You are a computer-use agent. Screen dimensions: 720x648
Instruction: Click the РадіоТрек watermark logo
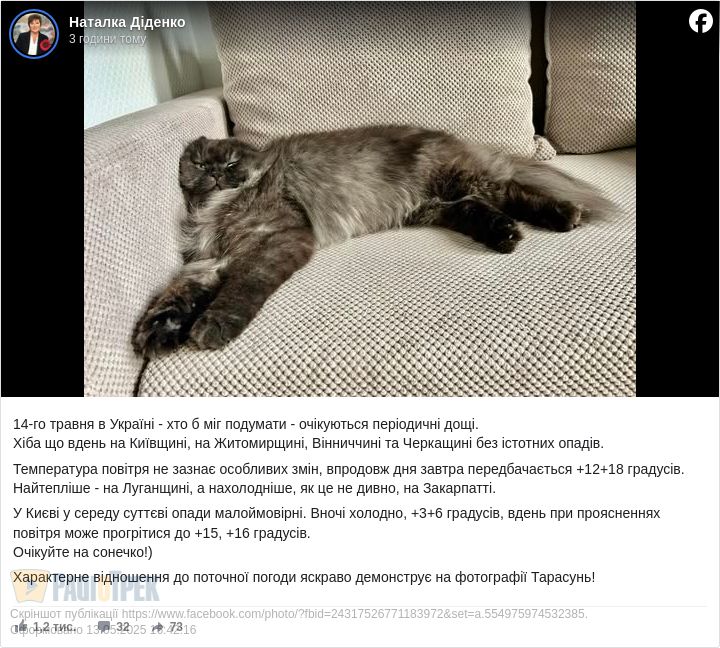point(86,586)
